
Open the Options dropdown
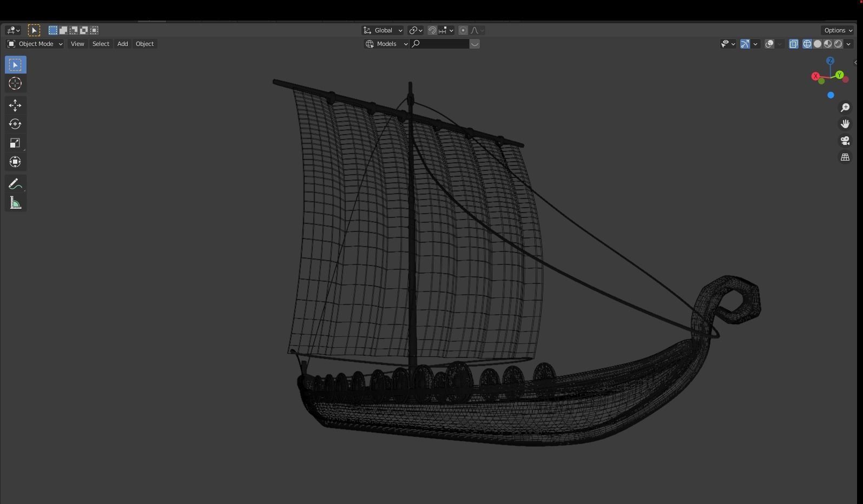pos(838,30)
